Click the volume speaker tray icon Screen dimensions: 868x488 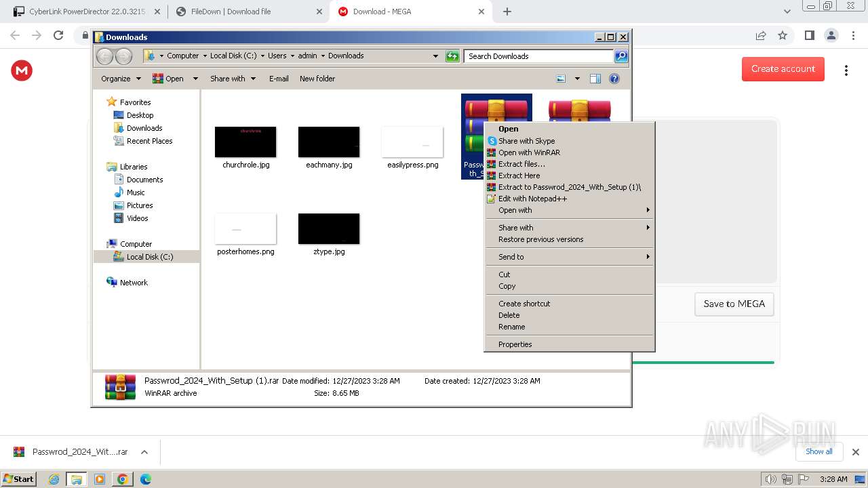point(770,479)
